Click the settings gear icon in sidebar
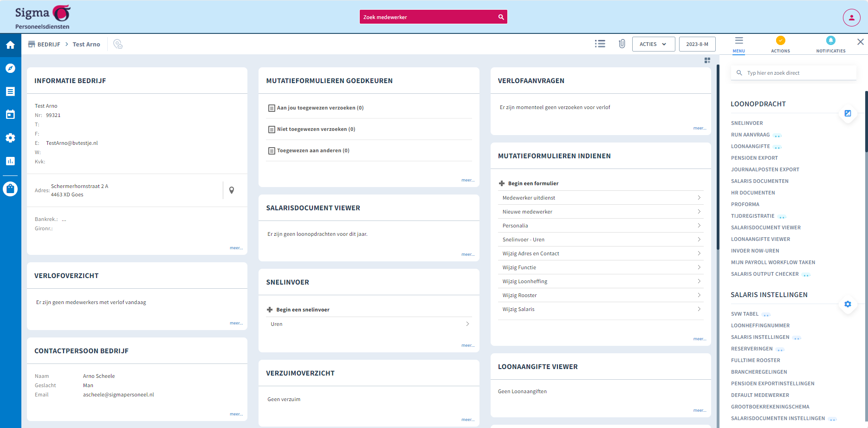This screenshot has height=428, width=868. [10, 138]
